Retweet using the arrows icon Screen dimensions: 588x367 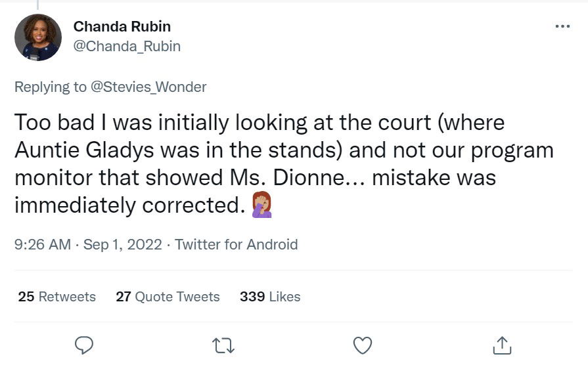(223, 344)
